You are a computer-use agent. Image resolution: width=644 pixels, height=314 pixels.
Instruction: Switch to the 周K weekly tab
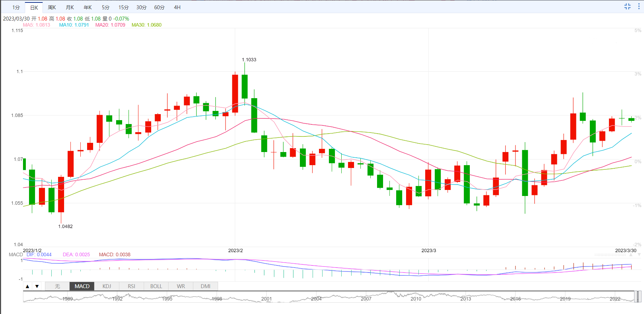pyautogui.click(x=52, y=7)
